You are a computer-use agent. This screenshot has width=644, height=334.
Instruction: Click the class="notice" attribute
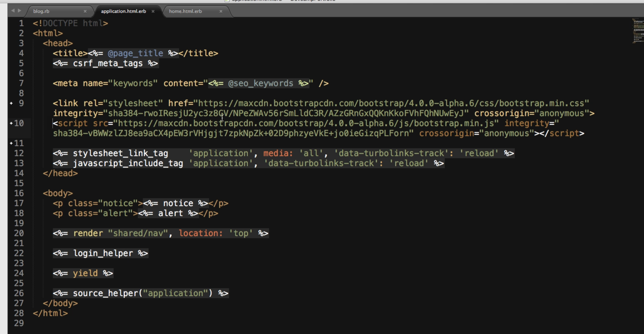(x=103, y=203)
